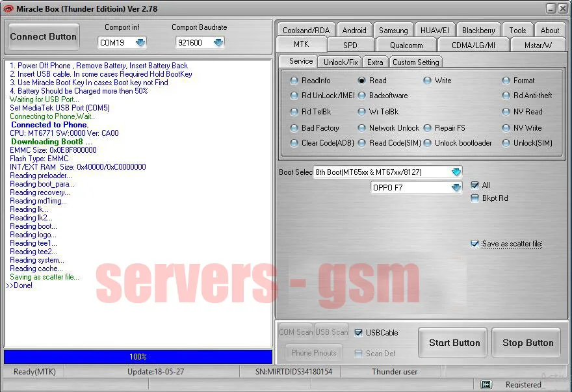Select the Network Unlock radio button
572x392 pixels.
tap(361, 128)
